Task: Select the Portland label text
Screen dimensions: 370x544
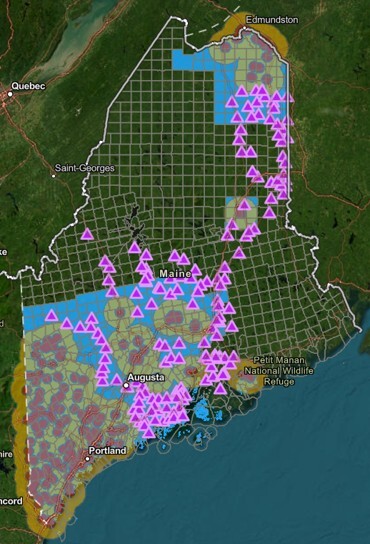Action: tap(108, 451)
